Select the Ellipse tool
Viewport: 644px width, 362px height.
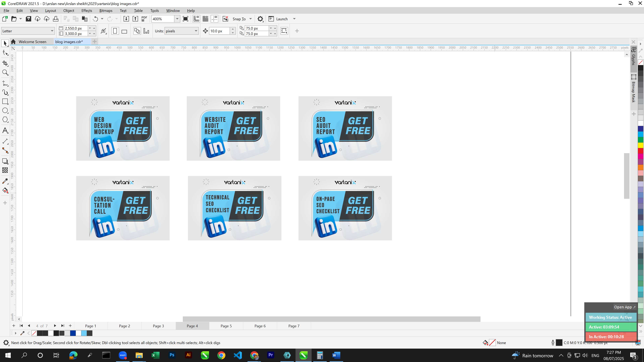pyautogui.click(x=5, y=110)
